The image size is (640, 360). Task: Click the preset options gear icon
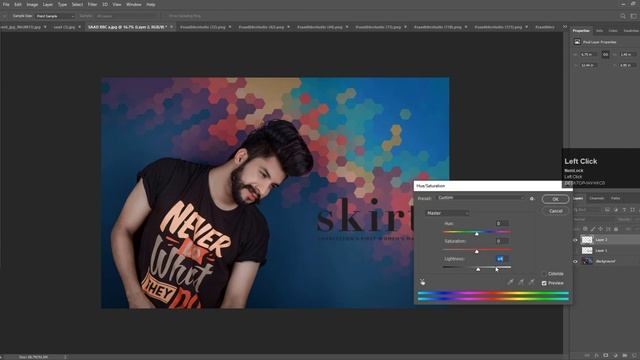pyautogui.click(x=531, y=199)
